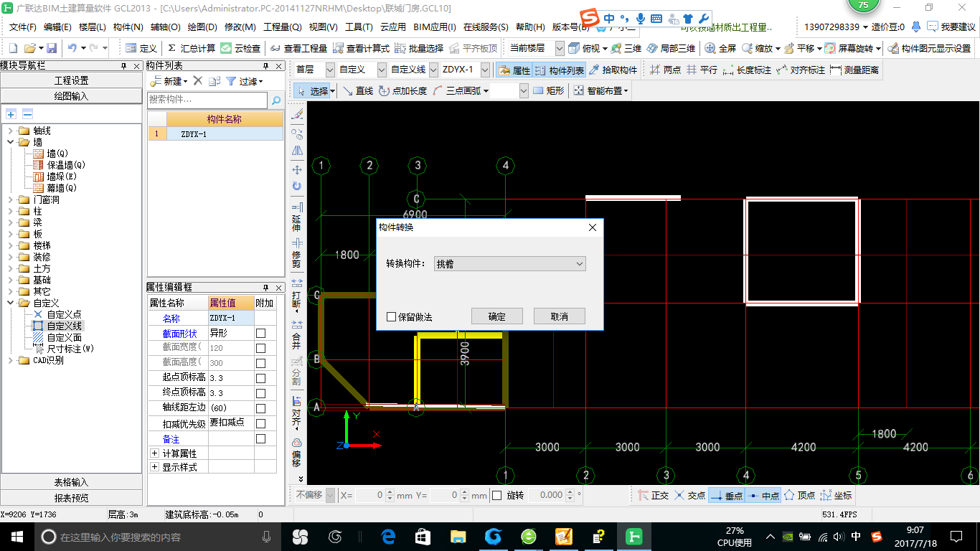The width and height of the screenshot is (980, 551).
Task: Click 修剪 tool in vertical toolbar
Action: click(297, 255)
